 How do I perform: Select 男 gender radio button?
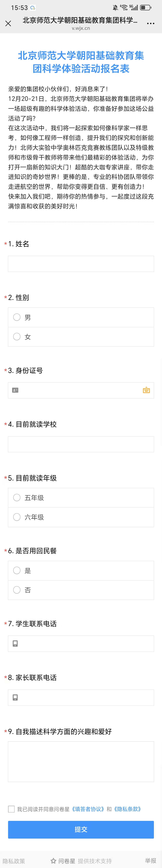[17, 317]
